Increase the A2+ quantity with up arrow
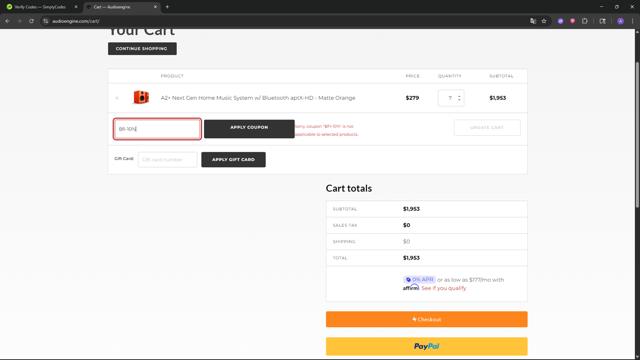This screenshot has height=360, width=640. [460, 96]
